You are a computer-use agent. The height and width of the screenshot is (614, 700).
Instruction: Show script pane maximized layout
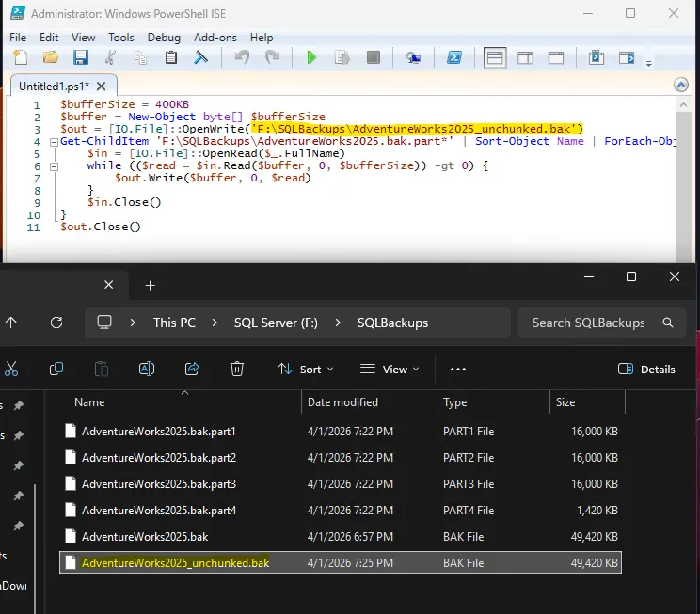coord(556,57)
